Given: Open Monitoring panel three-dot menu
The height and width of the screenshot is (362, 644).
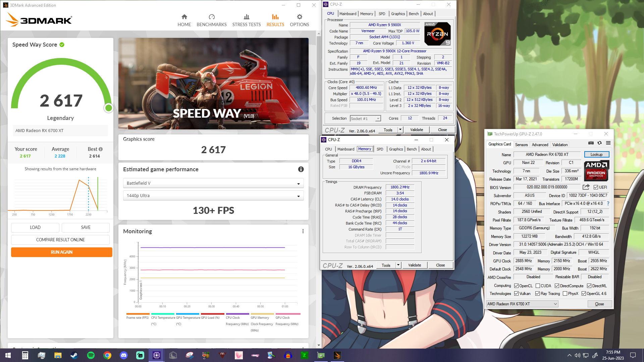Looking at the screenshot, I should pos(303,231).
